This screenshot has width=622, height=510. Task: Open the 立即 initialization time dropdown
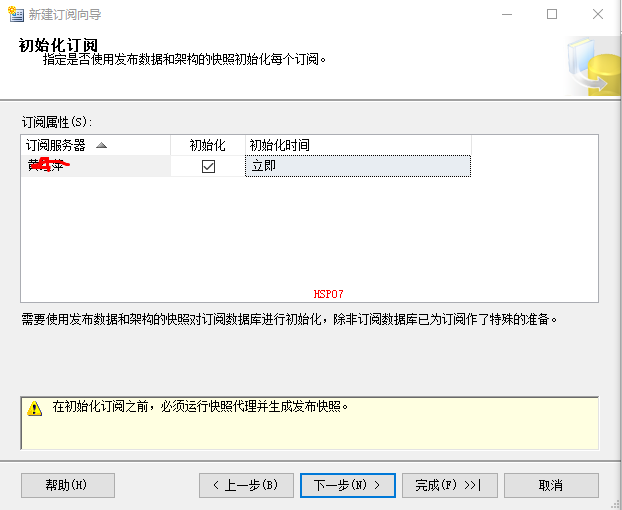tap(358, 166)
